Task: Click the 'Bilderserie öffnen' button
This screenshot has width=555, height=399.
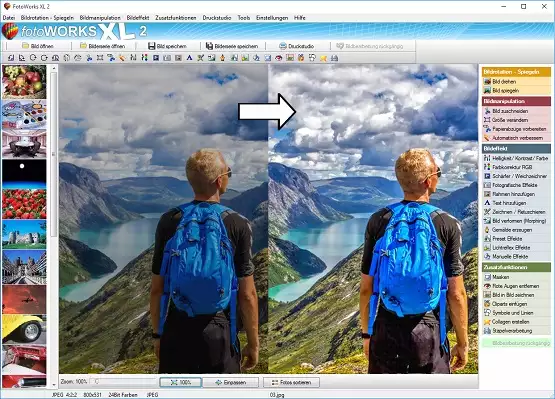Action: click(103, 46)
